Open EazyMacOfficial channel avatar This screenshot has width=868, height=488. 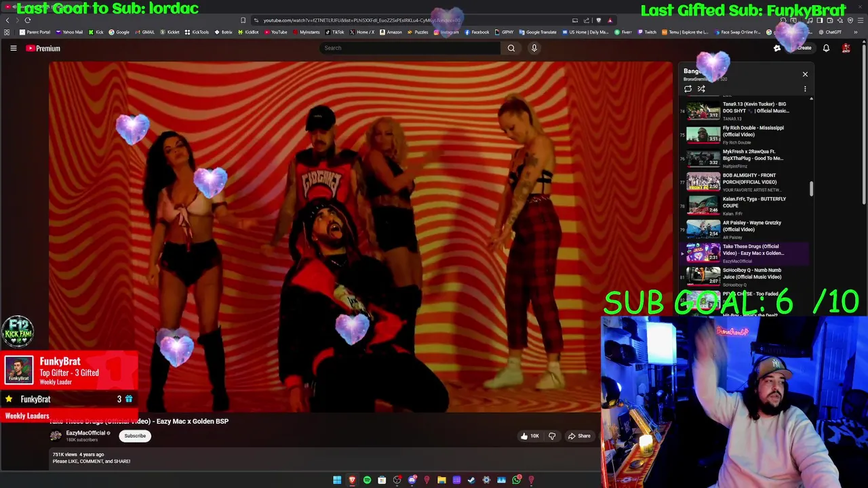point(56,436)
